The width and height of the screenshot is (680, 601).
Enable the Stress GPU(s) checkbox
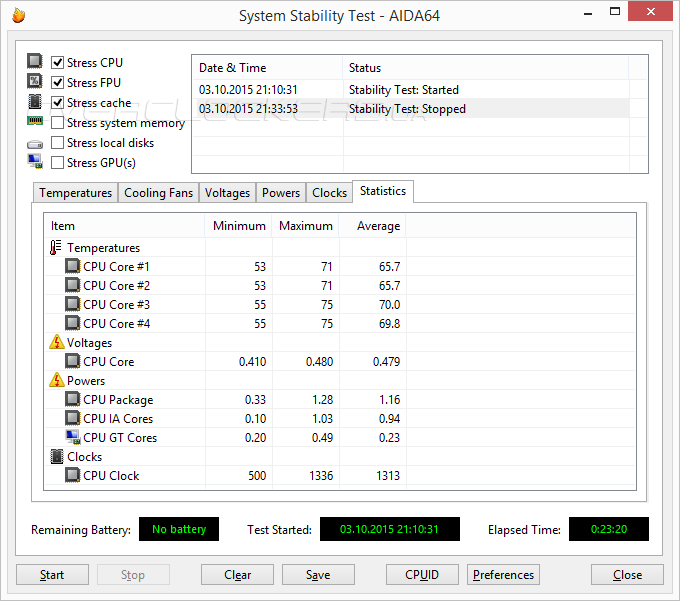click(x=58, y=163)
